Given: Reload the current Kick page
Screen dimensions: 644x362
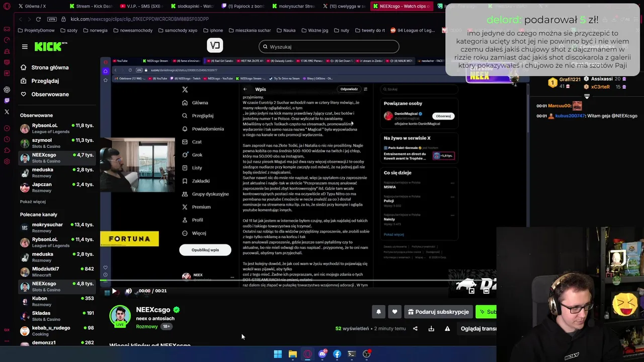Looking at the screenshot, I should [38, 19].
